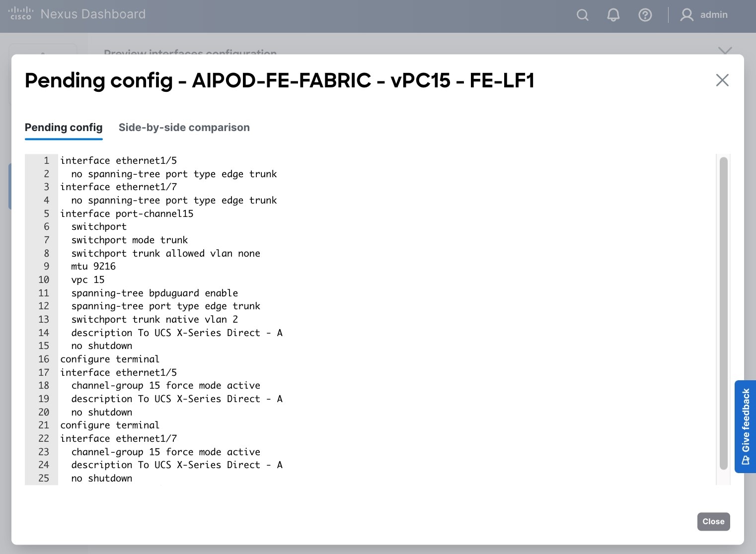Click line 'switchport trunk allowed vlan none'
Image resolution: width=756 pixels, height=554 pixels.
(x=166, y=253)
